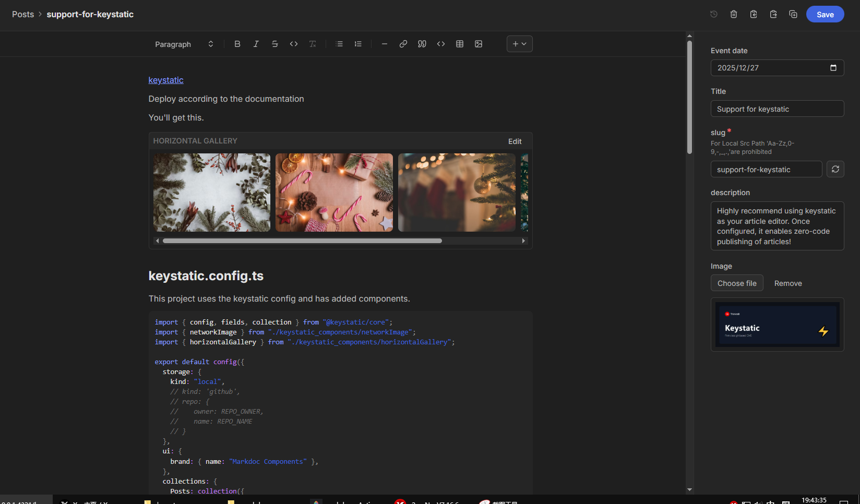Screen dimensions: 860x504
Task: Insert a horizontal divider line
Action: (x=385, y=44)
